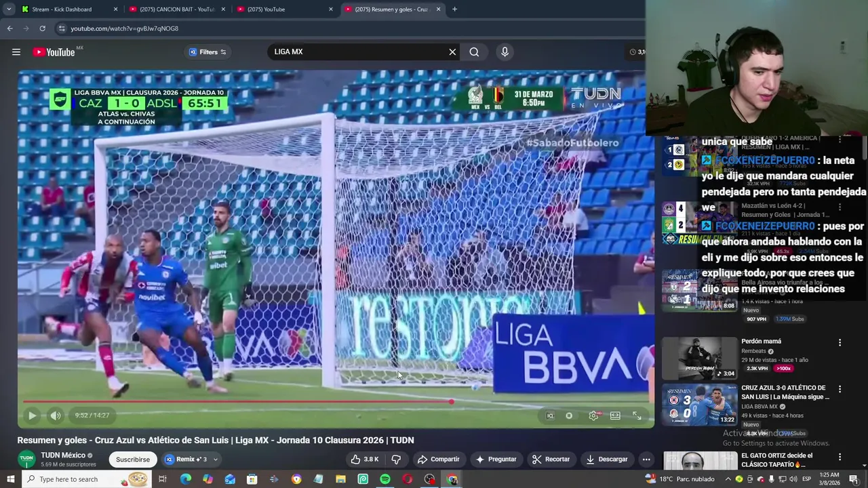This screenshot has height=488, width=868.
Task: Show hidden system tray icons chevron
Action: tap(728, 479)
